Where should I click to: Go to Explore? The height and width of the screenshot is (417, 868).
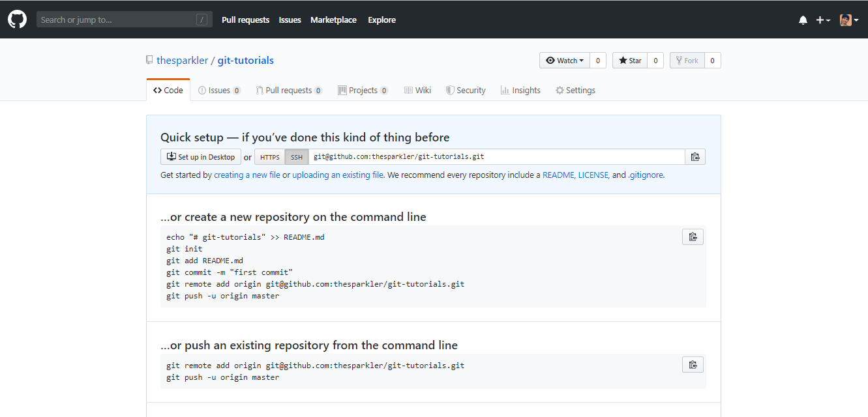[x=382, y=20]
